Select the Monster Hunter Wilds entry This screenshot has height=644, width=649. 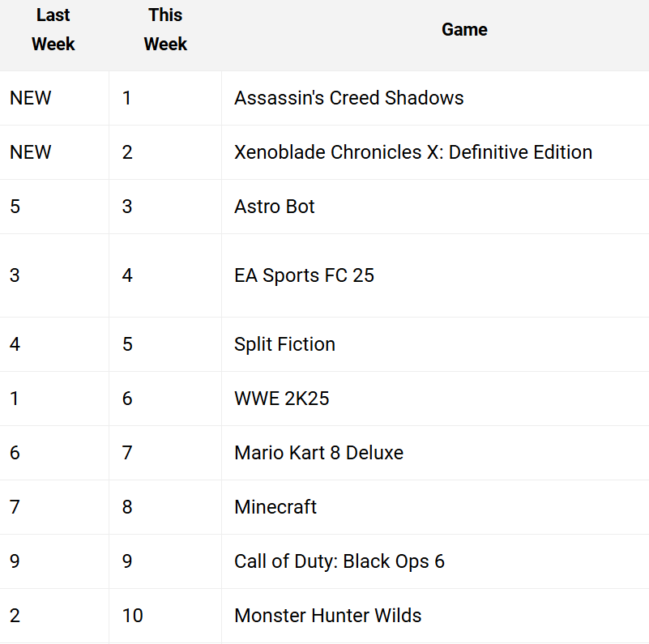328,616
